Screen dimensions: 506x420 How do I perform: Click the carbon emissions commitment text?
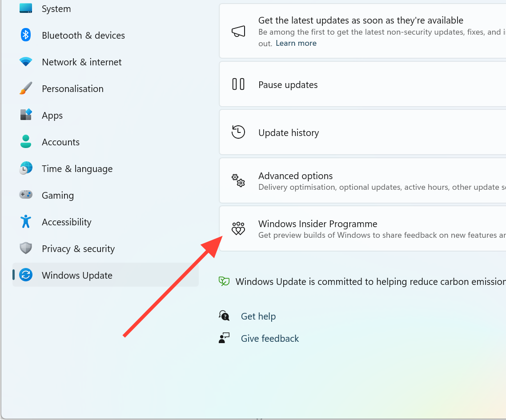pos(371,282)
